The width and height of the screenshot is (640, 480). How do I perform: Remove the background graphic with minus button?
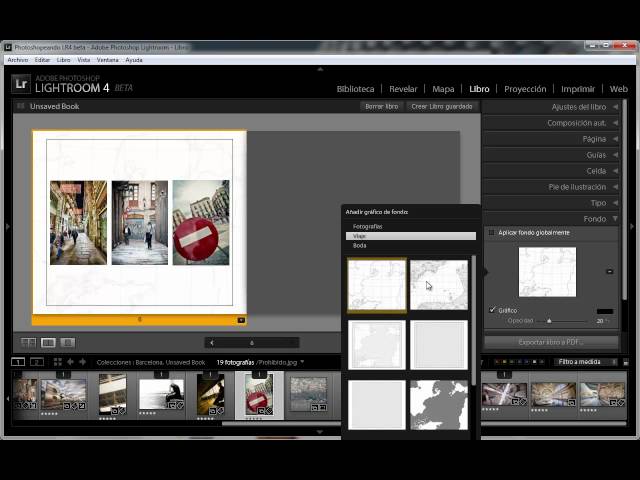[x=609, y=271]
